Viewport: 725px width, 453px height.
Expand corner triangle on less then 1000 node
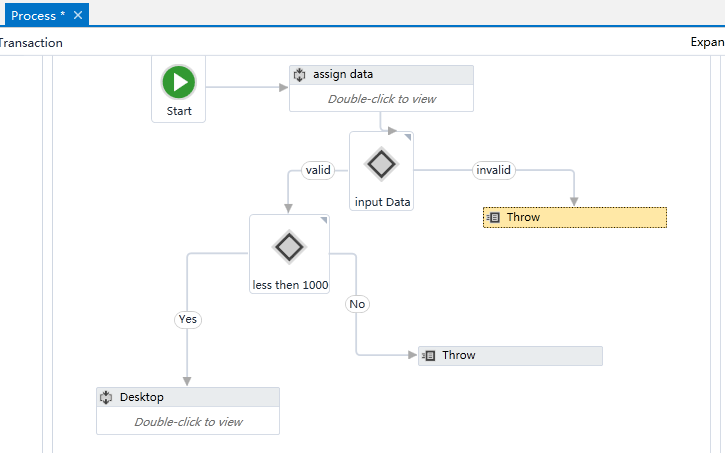coord(324,220)
